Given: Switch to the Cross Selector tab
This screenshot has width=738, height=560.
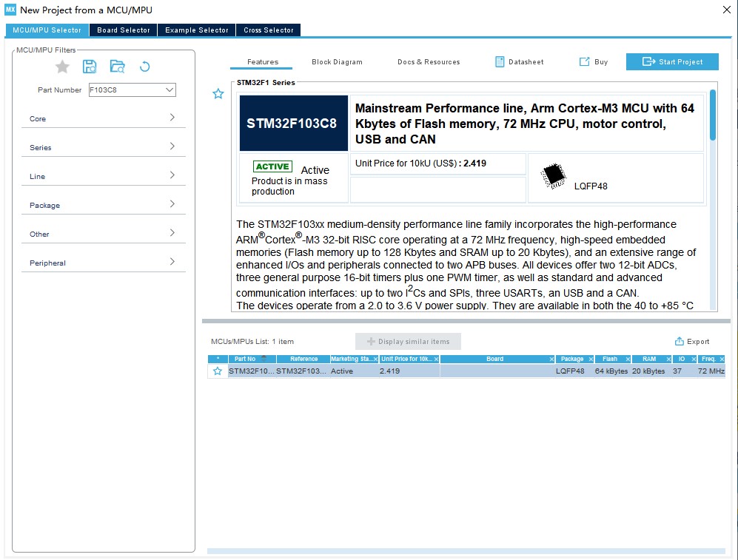Looking at the screenshot, I should click(268, 30).
